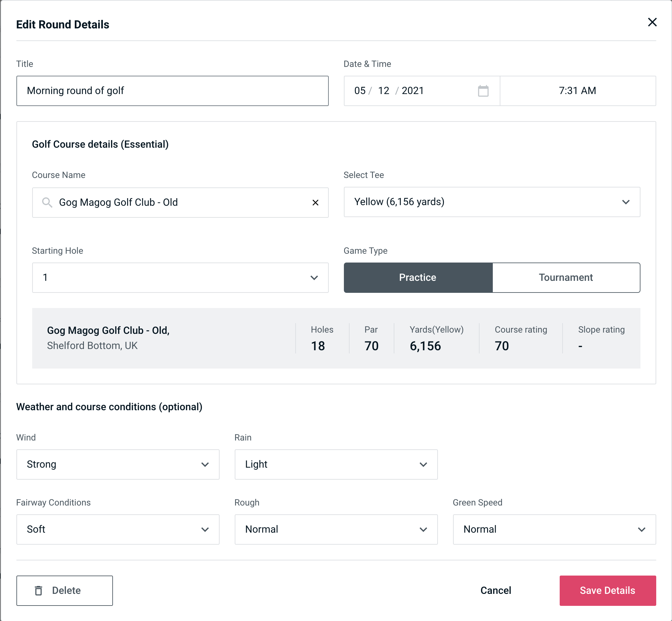Click the search icon in Course Name field
672x621 pixels.
pyautogui.click(x=47, y=202)
